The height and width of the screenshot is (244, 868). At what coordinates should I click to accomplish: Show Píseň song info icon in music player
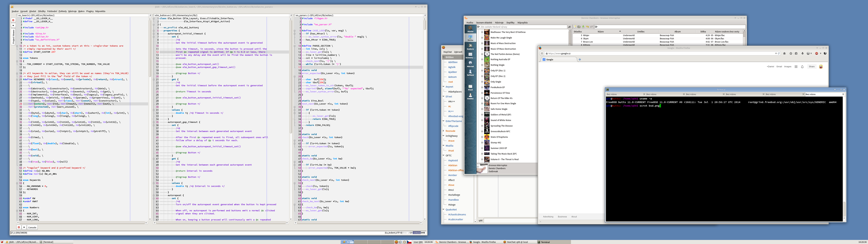click(470, 88)
